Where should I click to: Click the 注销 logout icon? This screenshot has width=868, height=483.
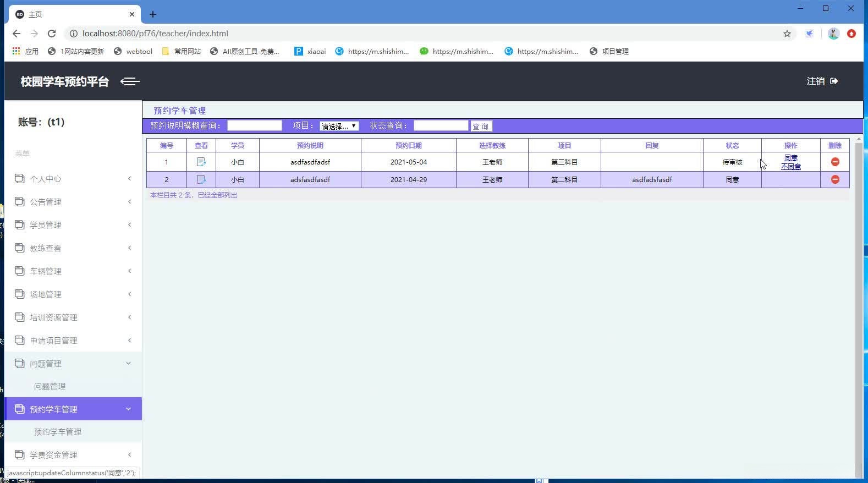click(834, 81)
